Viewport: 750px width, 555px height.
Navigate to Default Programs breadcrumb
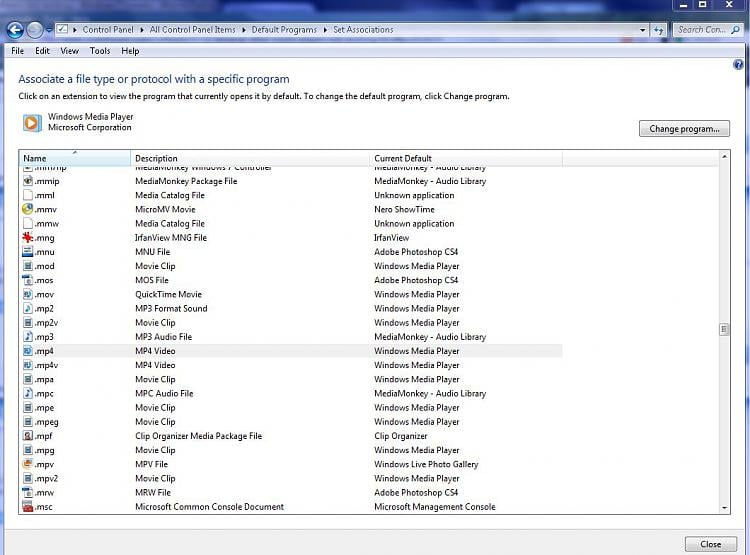click(x=284, y=30)
